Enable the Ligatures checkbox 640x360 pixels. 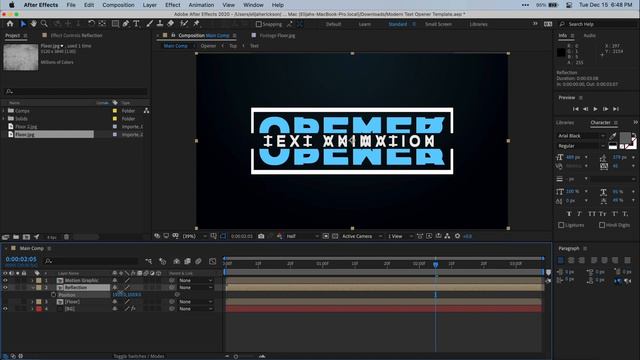point(561,225)
